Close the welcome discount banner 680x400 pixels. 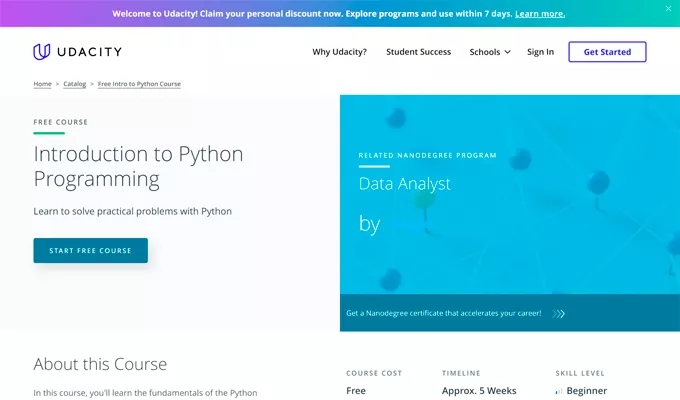coord(668,9)
